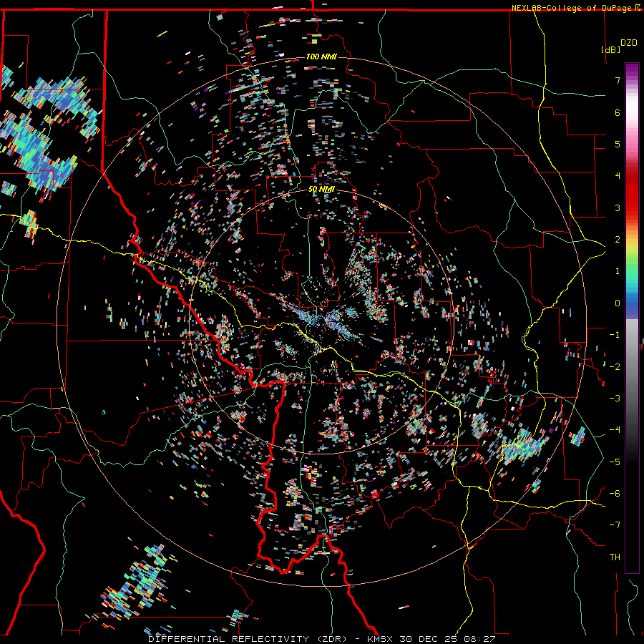Image resolution: width=644 pixels, height=644 pixels.
Task: Click the TH threshold label
Action: click(615, 557)
